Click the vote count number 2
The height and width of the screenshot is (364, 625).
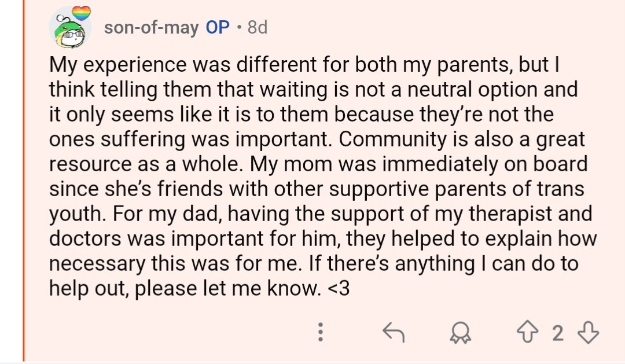[557, 333]
